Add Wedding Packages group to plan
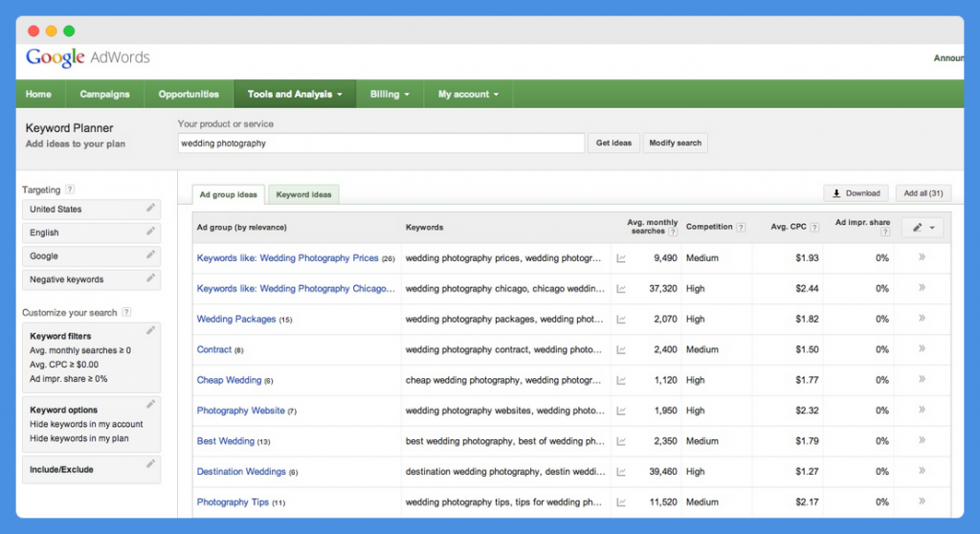This screenshot has height=534, width=980. click(922, 319)
